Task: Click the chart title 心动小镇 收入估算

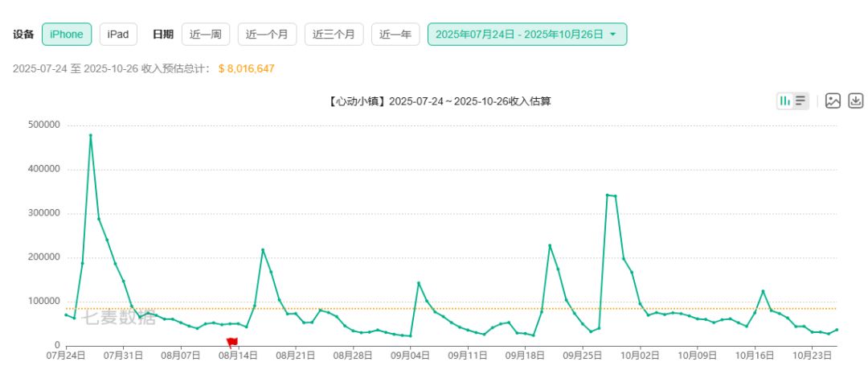Action: [x=439, y=101]
